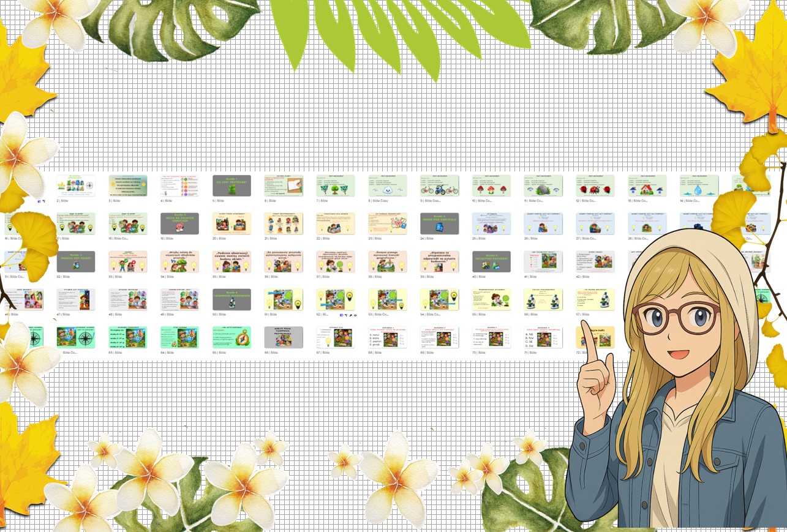Open the gray Wielki Finał slide 66 thumbnail

pos(284,337)
